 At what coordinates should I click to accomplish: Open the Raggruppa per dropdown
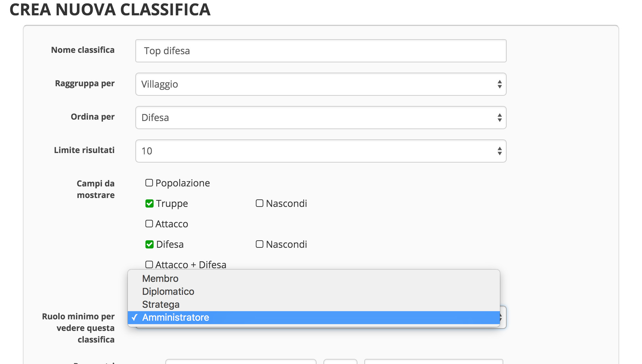321,84
